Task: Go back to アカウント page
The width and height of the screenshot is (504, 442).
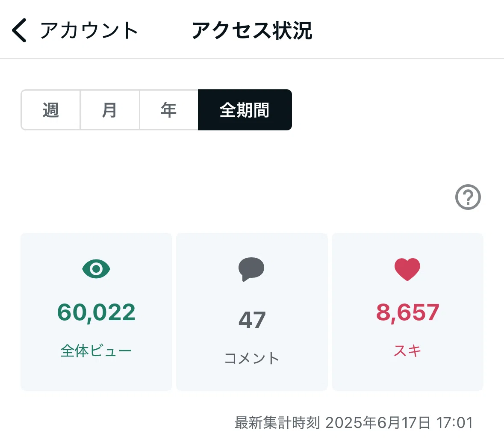Action: 89,30
